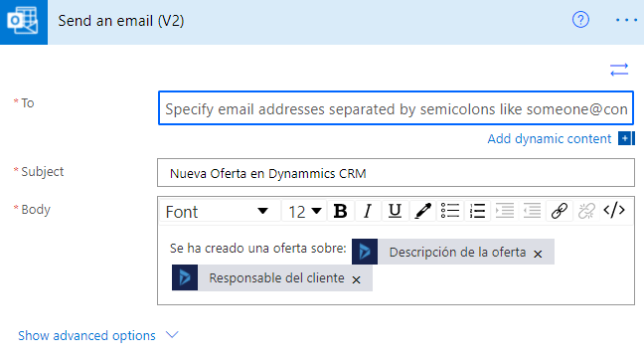Screen dimensions: 644x358
Task: Click the Send an email (V2) title
Action: click(x=121, y=21)
